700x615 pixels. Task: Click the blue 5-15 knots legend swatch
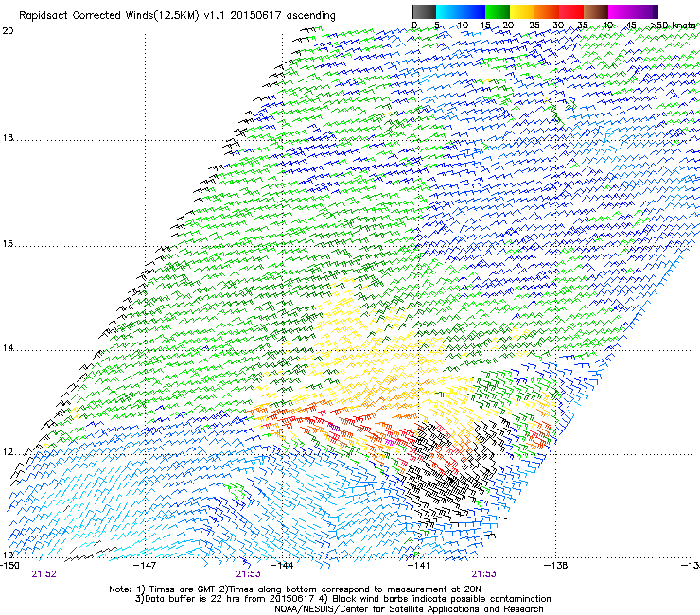[x=461, y=11]
